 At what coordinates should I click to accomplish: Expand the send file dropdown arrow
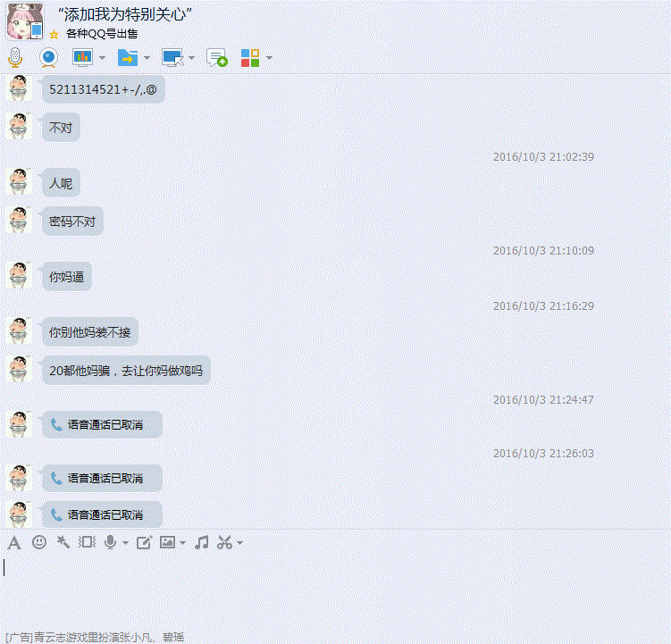[147, 58]
